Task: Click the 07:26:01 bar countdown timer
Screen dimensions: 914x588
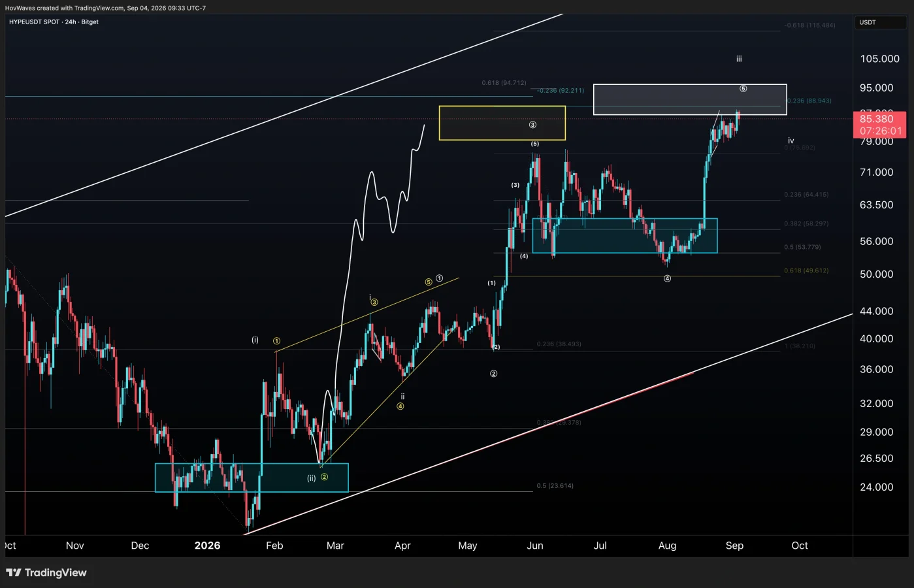Action: click(x=881, y=131)
